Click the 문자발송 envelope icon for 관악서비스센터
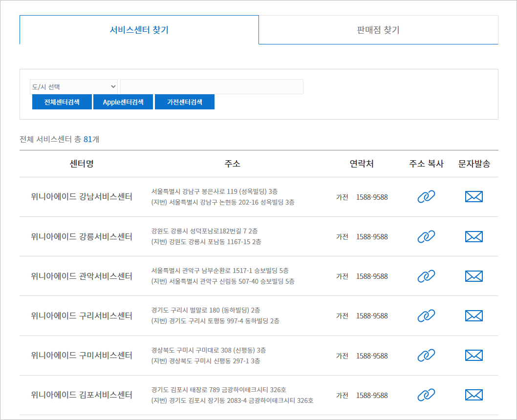 pyautogui.click(x=474, y=276)
